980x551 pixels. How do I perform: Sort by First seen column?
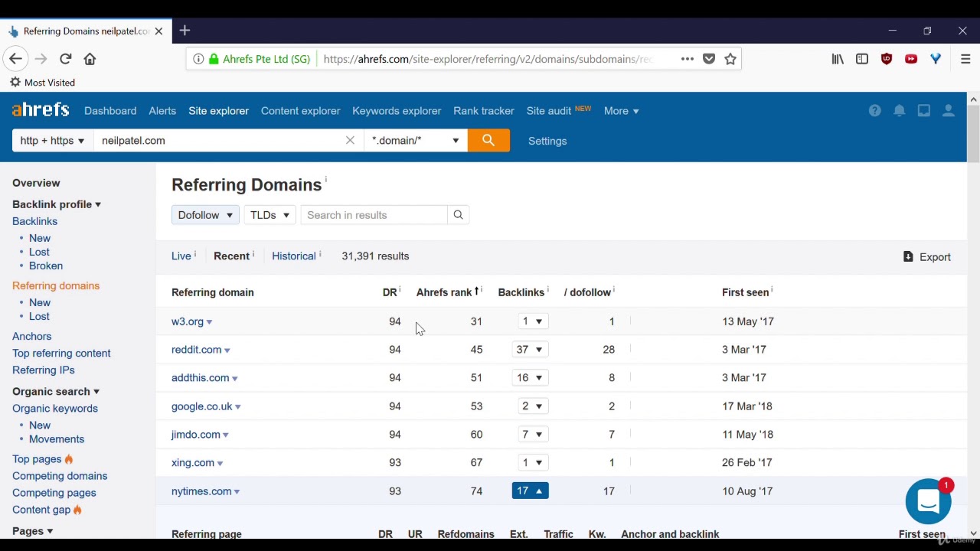coord(745,292)
